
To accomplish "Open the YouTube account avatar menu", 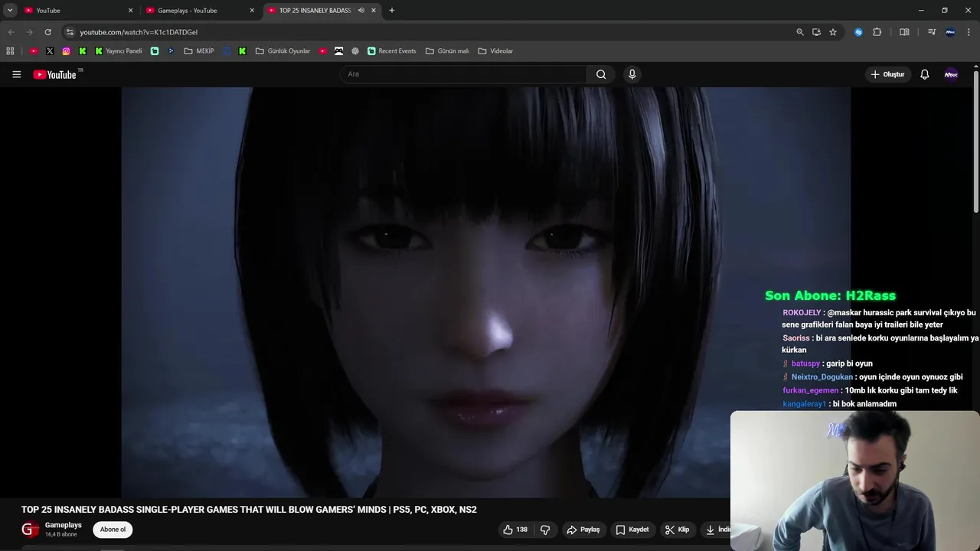I will click(x=951, y=74).
